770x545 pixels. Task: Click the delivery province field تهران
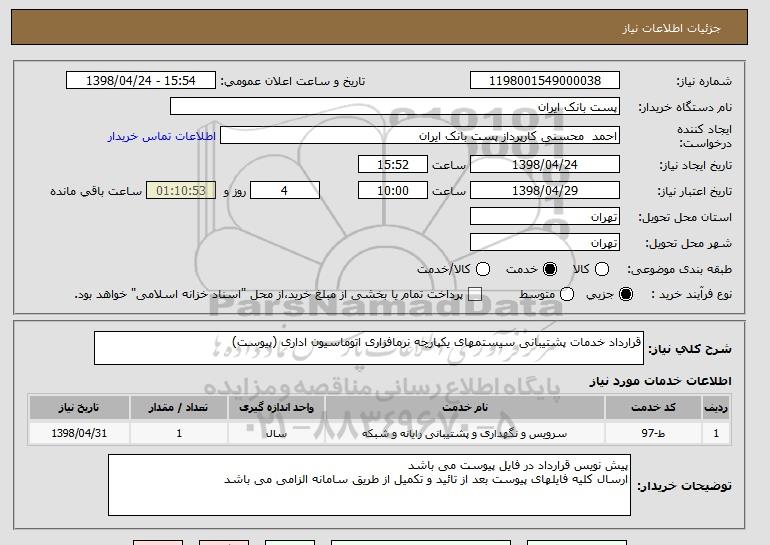click(545, 217)
